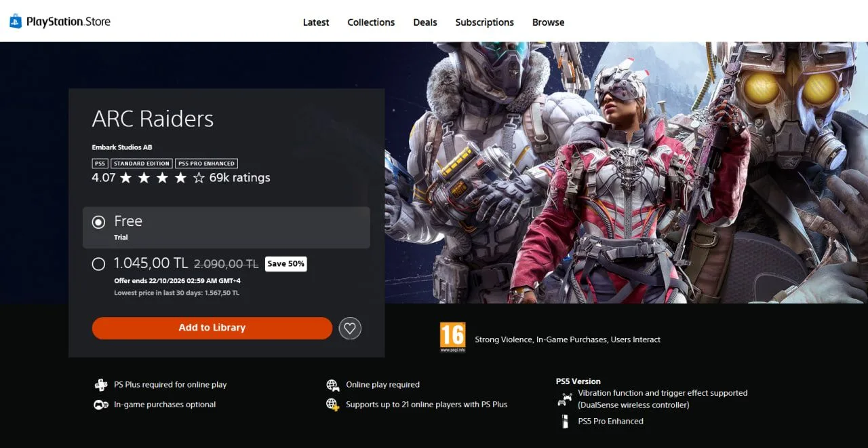Open the Browse page
Viewport: 868px width, 448px height.
click(x=549, y=22)
